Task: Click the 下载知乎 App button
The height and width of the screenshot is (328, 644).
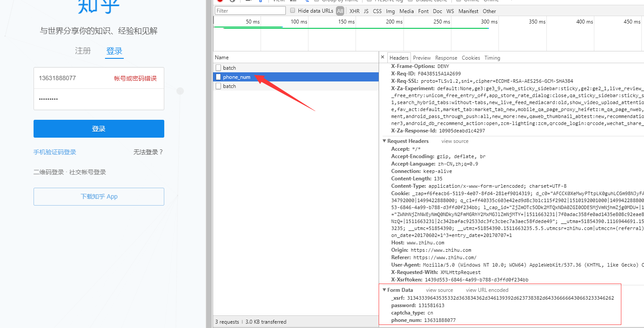Action: 99,196
